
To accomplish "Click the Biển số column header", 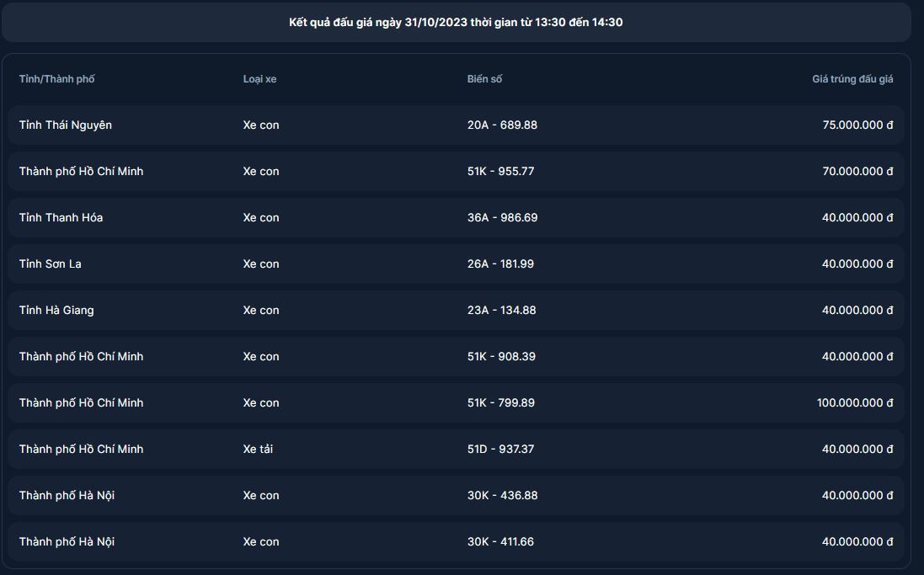I will click(x=484, y=79).
